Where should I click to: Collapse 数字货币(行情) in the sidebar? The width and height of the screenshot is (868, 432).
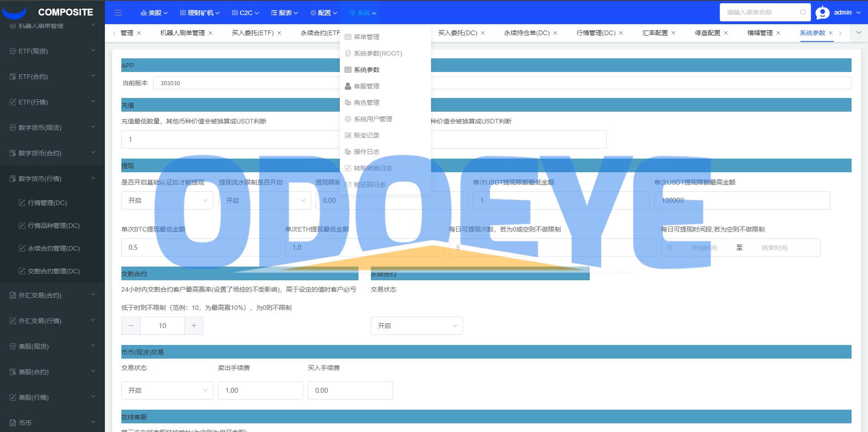click(52, 179)
